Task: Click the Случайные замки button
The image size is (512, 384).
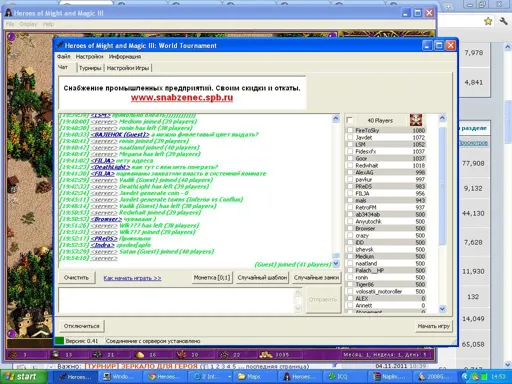Action: [316, 277]
